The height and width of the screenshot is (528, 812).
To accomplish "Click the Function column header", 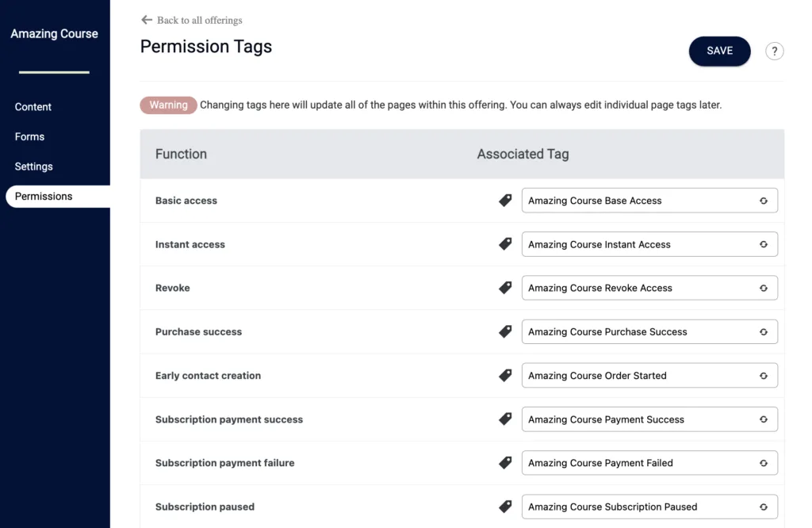I will click(x=181, y=154).
